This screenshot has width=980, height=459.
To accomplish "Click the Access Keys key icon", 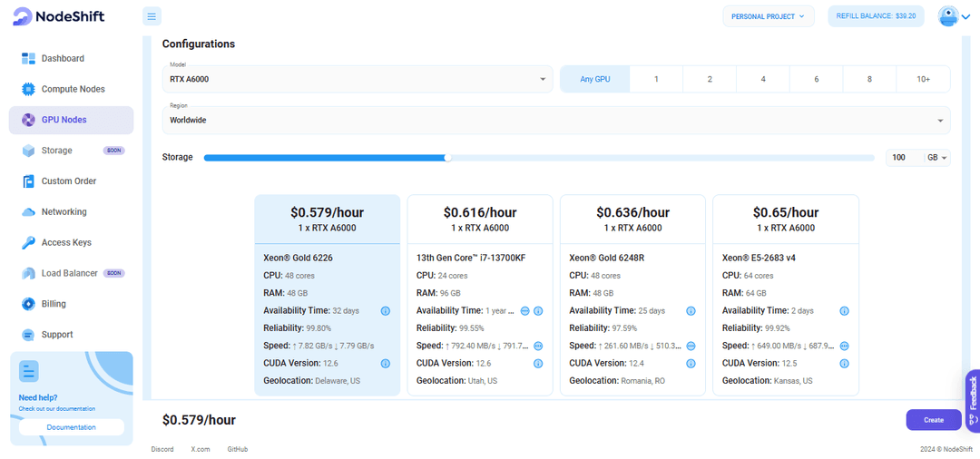I will tap(28, 242).
